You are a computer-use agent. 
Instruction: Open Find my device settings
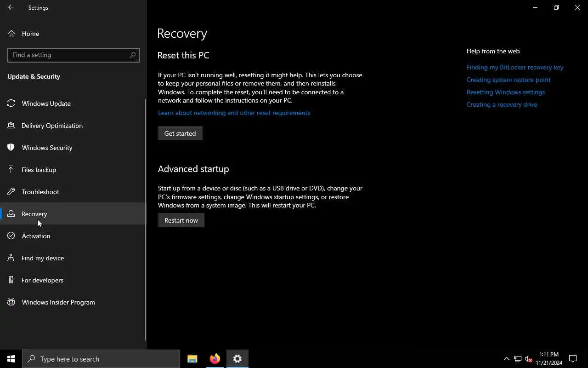click(x=73, y=258)
